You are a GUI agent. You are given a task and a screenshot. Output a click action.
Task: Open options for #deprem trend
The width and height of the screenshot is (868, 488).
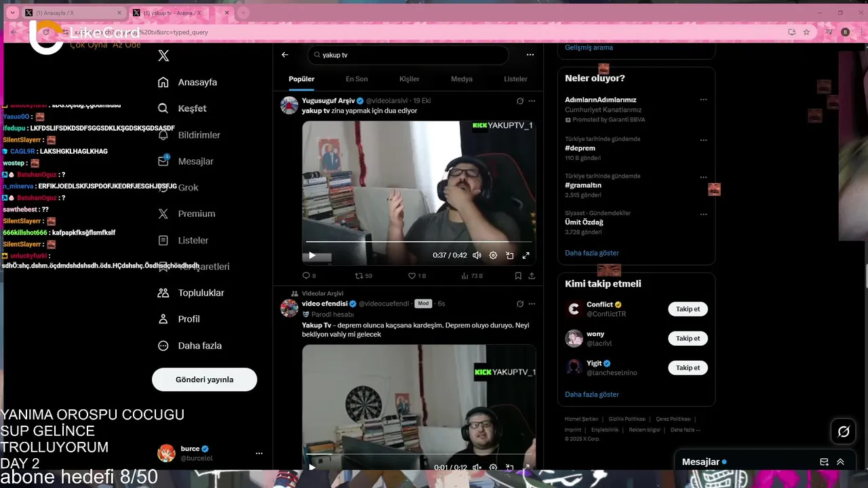(703, 140)
